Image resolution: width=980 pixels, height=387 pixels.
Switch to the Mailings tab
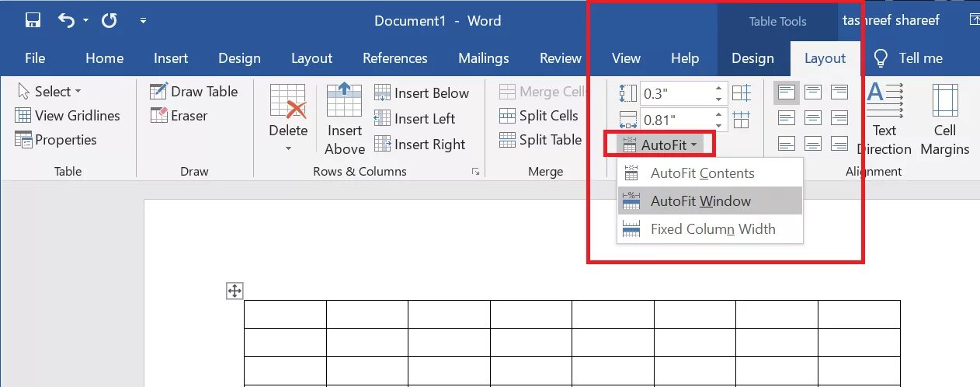pyautogui.click(x=484, y=58)
